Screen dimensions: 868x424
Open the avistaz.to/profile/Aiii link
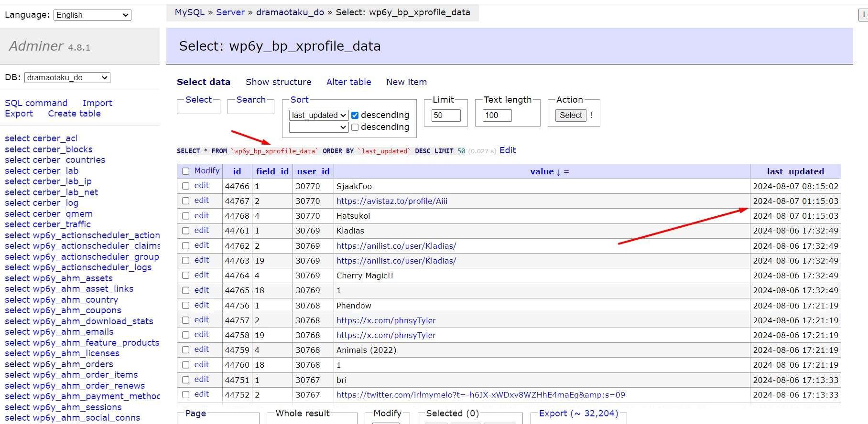(392, 201)
